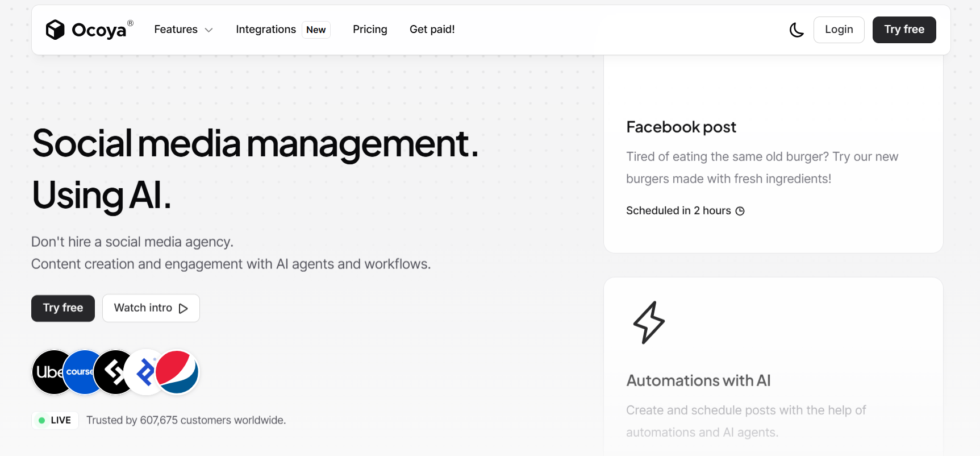
Task: Click 'Scheduled in 2 hours' text
Action: (678, 210)
